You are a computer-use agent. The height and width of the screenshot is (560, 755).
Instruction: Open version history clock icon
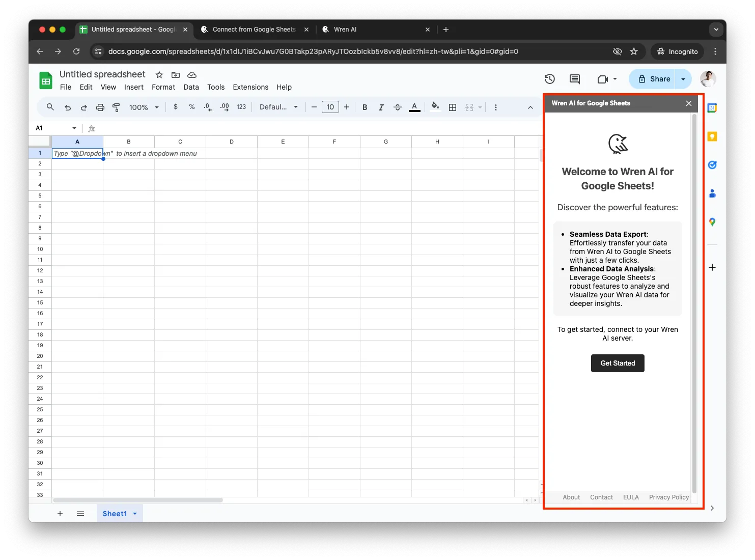click(x=550, y=79)
